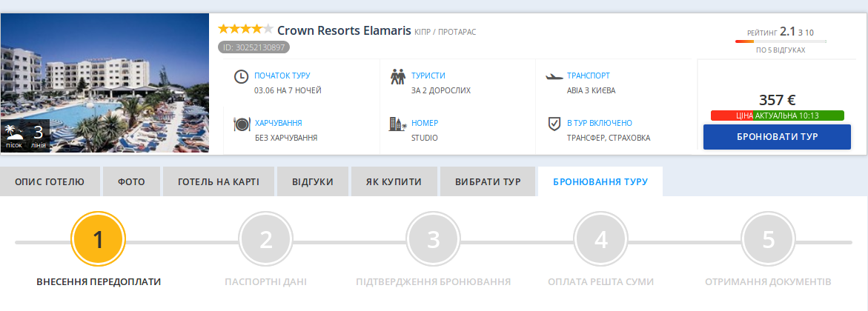This screenshot has width=868, height=311.
Task: Click the clock icon beside Початок туру
Action: pyautogui.click(x=241, y=76)
